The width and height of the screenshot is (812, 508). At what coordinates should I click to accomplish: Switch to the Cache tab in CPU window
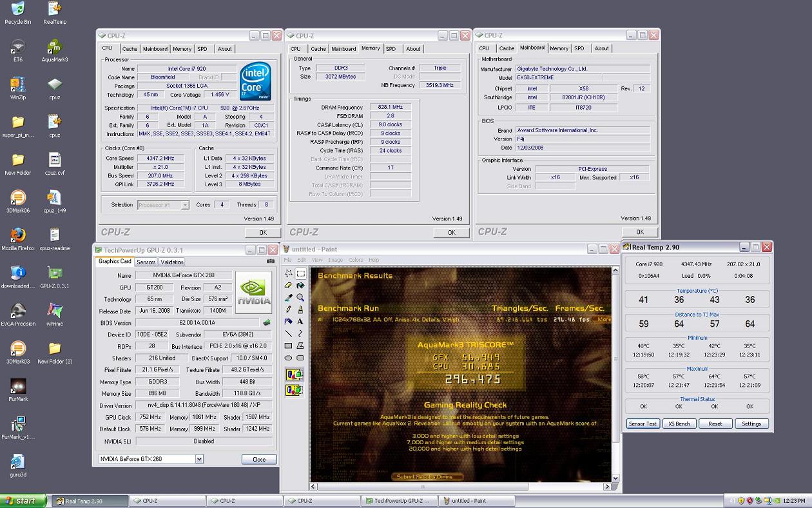click(130, 49)
